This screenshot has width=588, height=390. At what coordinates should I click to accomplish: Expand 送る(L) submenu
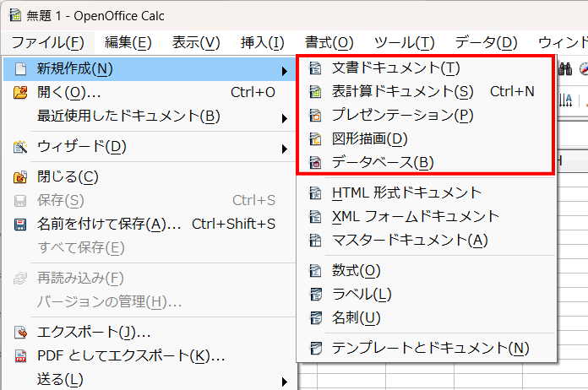pos(150,380)
